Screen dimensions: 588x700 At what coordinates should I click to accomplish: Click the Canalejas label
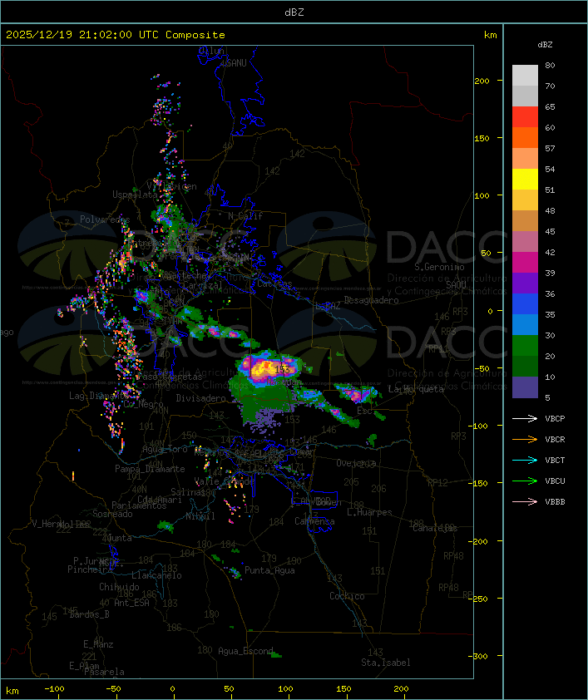pos(435,528)
